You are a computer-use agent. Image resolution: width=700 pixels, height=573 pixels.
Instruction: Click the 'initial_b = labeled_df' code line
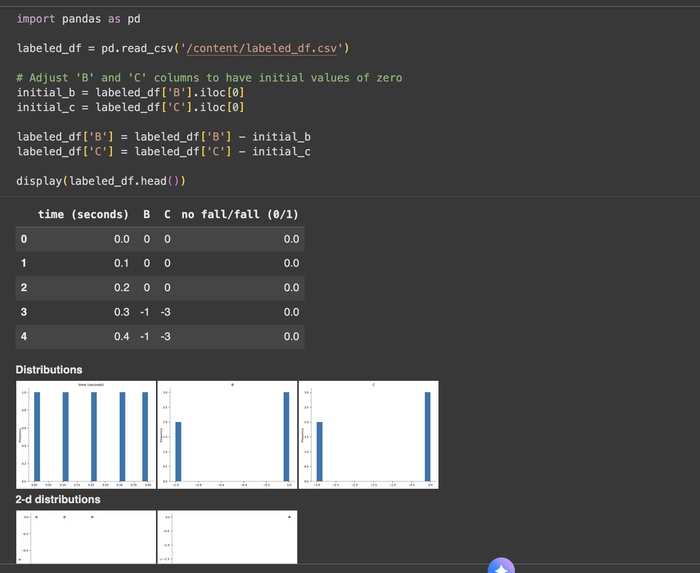pyautogui.click(x=130, y=93)
